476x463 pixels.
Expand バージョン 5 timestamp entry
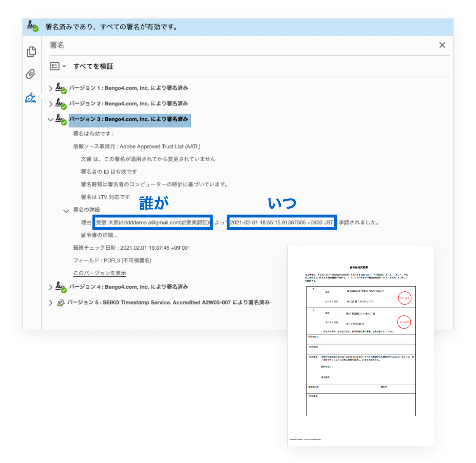[x=51, y=303]
